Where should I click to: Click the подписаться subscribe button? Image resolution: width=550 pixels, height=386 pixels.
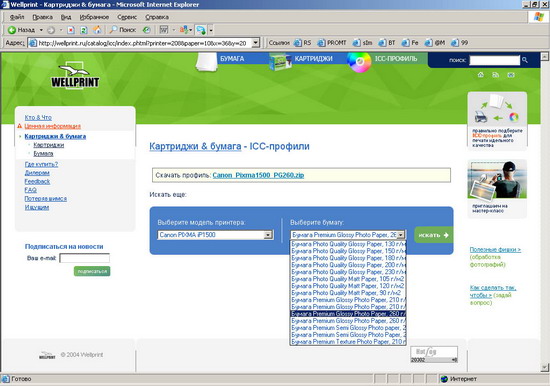(x=92, y=271)
